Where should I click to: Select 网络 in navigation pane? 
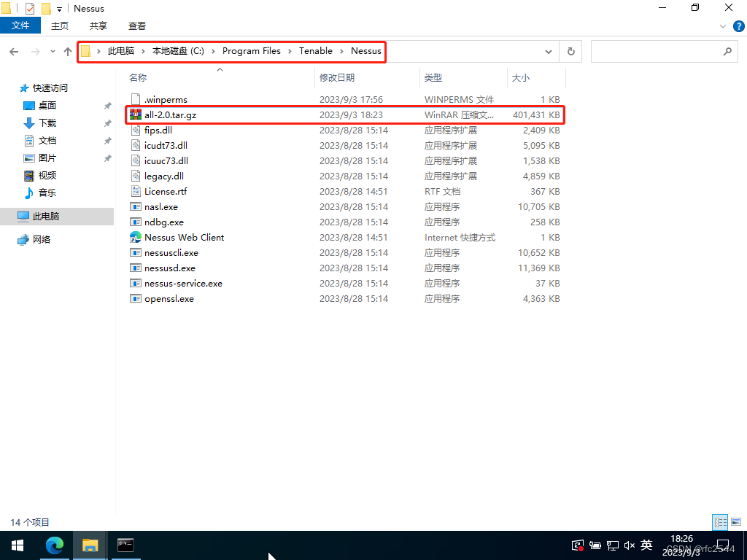pos(34,239)
